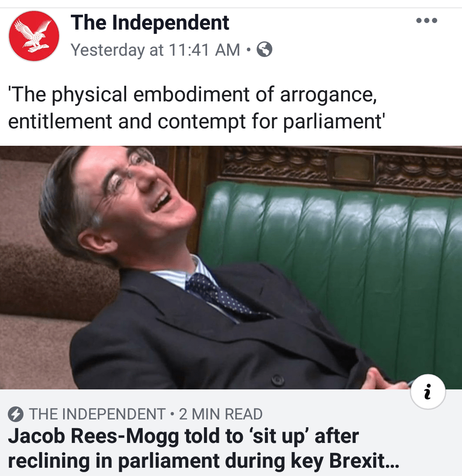The image size is (462, 476).
Task: Tap the lightning bolt Instant Article icon
Action: (16, 414)
